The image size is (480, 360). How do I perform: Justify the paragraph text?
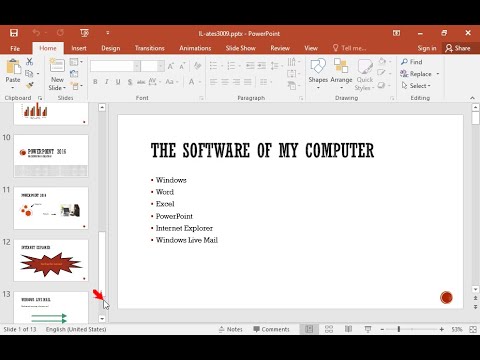click(248, 82)
